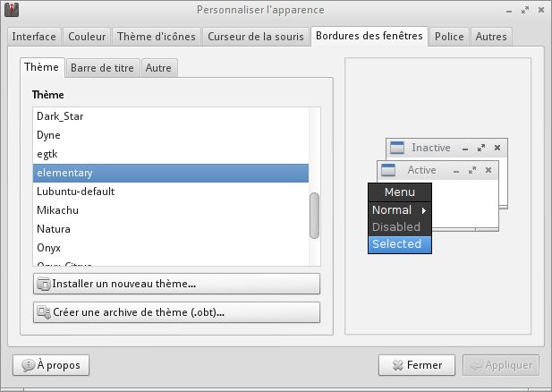Open the À propos dialog
This screenshot has height=392, width=552.
coord(51,365)
